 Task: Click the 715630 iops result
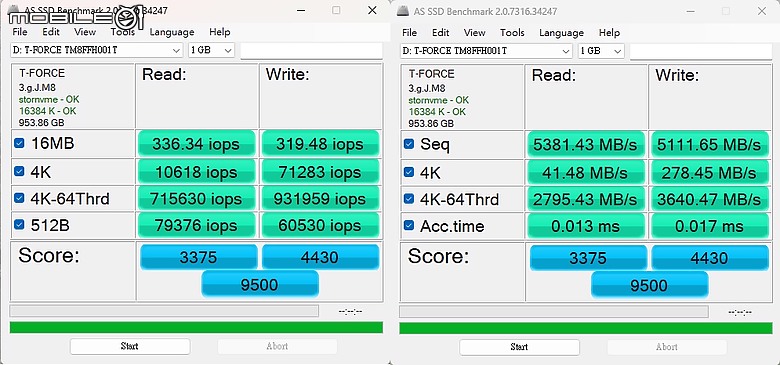coord(196,199)
